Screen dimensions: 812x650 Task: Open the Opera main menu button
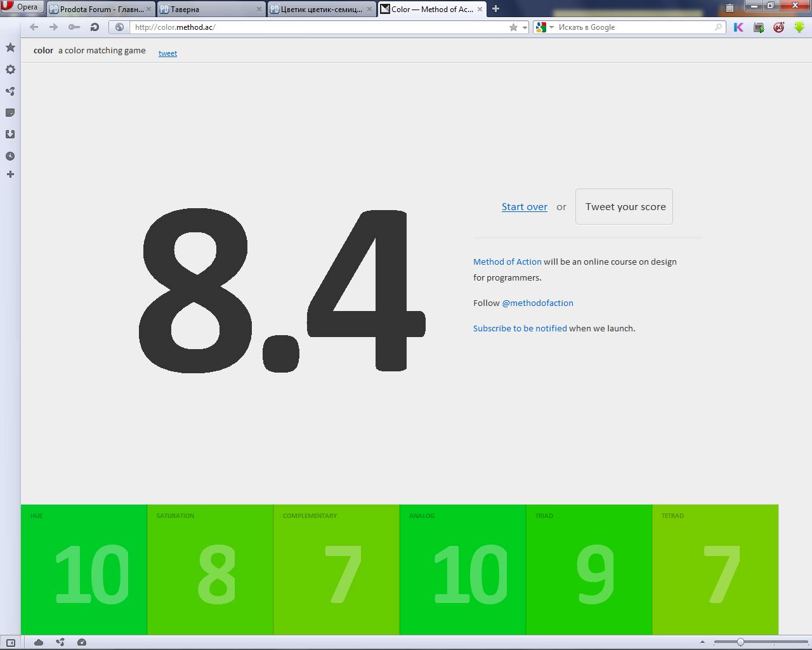[22, 7]
